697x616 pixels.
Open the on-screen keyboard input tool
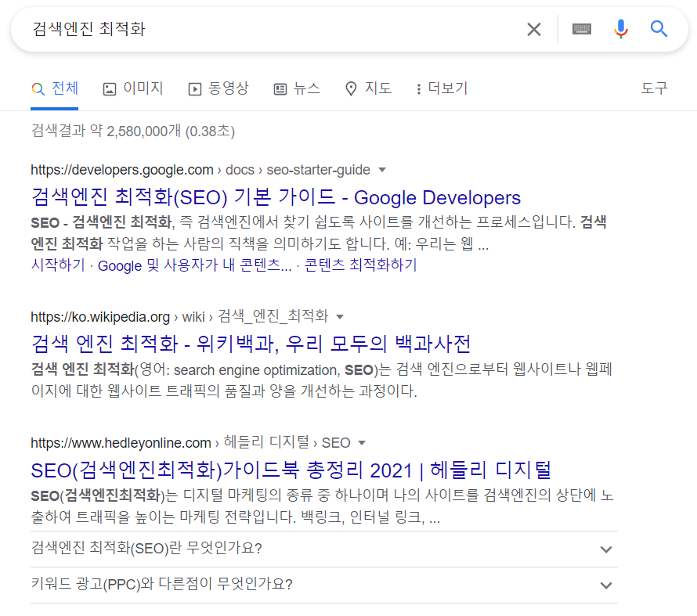[581, 29]
